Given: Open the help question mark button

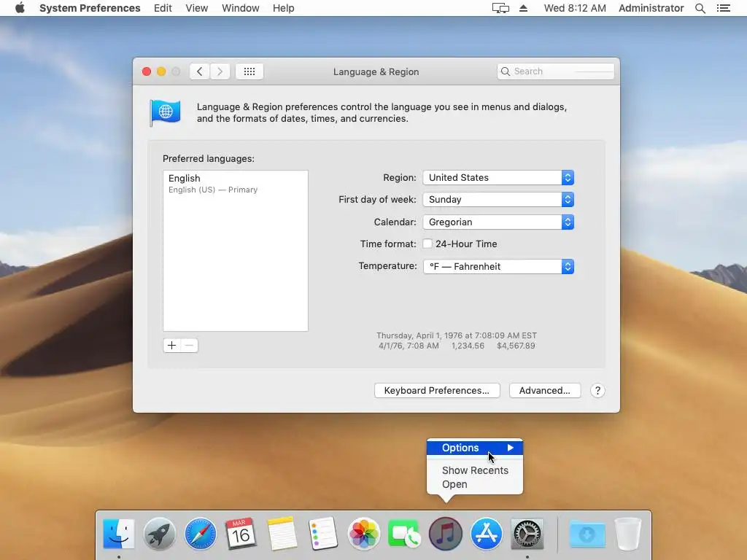Looking at the screenshot, I should pyautogui.click(x=597, y=391).
